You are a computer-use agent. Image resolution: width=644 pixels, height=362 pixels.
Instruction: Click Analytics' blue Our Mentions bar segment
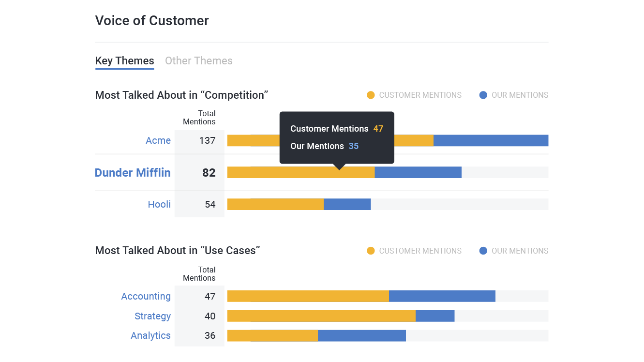(x=361, y=336)
